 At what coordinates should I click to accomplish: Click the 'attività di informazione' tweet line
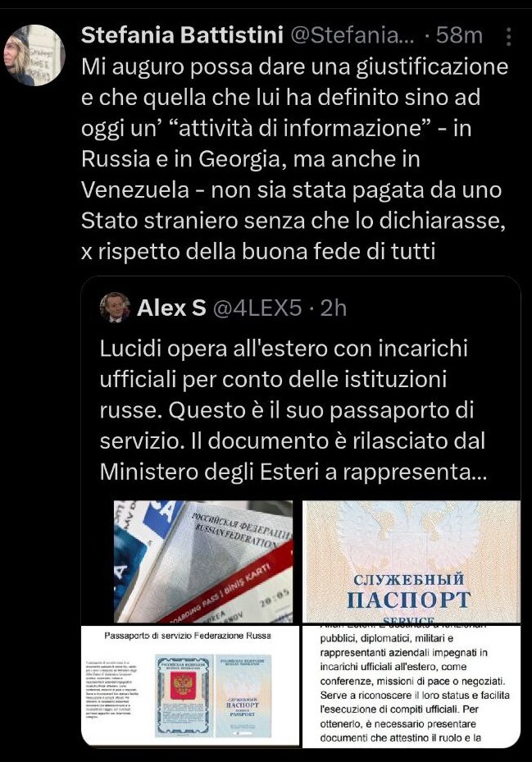point(276,128)
